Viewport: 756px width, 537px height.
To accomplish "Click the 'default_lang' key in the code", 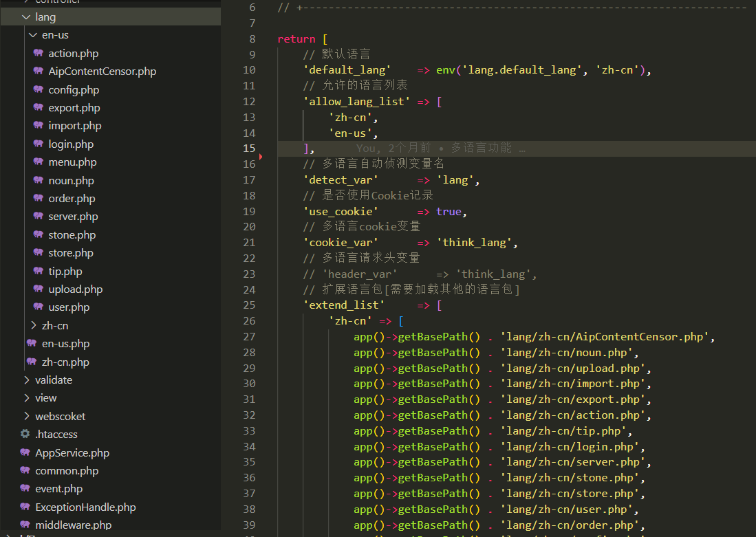I will pos(347,70).
